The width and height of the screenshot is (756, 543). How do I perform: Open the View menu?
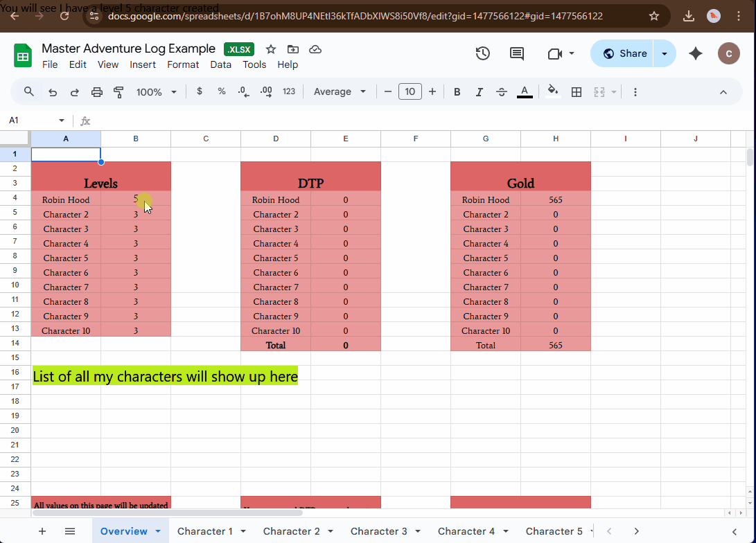pos(108,64)
